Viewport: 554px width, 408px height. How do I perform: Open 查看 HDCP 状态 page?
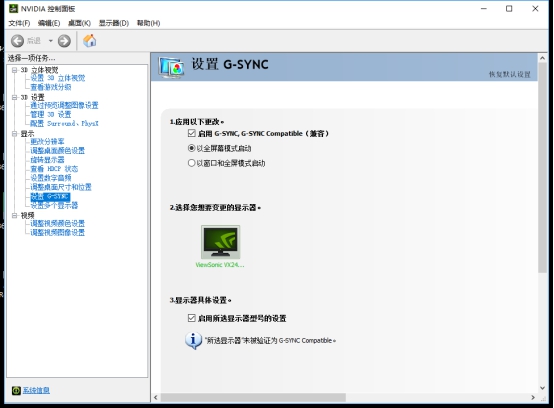(x=54, y=169)
